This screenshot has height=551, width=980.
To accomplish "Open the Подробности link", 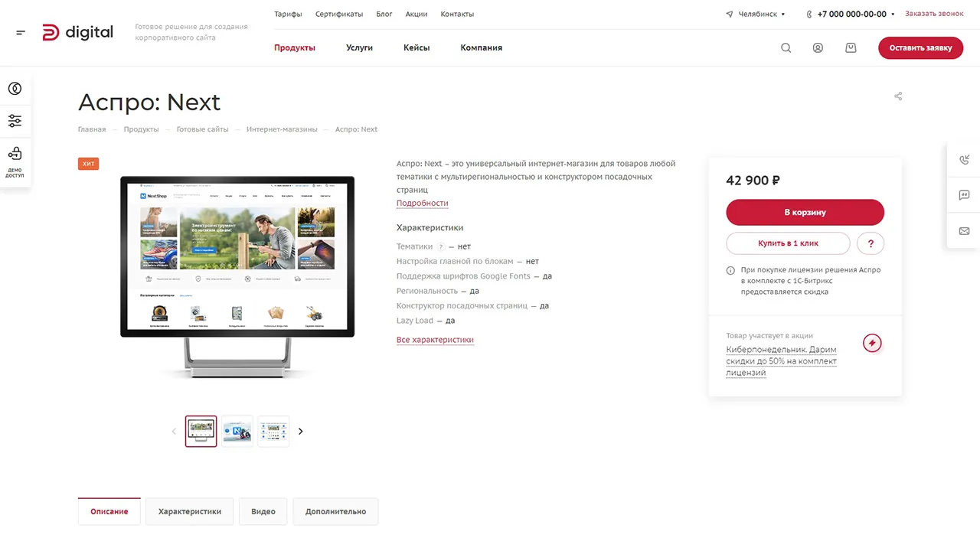I will [x=422, y=203].
